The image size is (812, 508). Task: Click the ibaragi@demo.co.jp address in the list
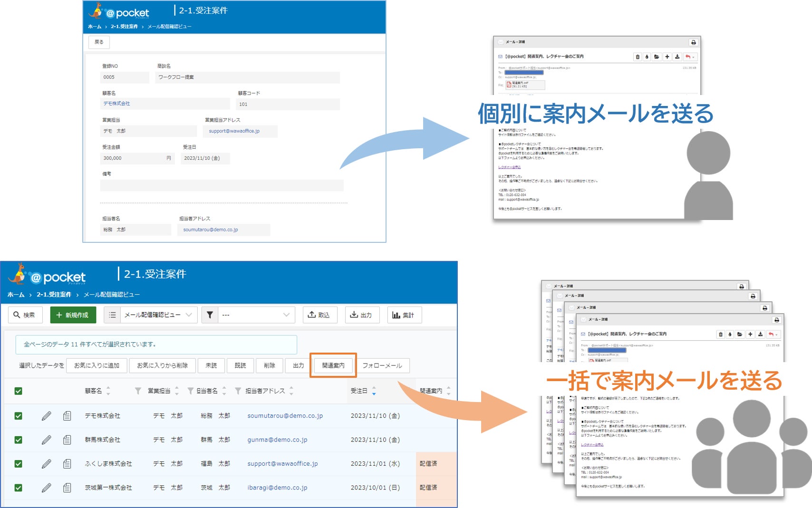(277, 488)
